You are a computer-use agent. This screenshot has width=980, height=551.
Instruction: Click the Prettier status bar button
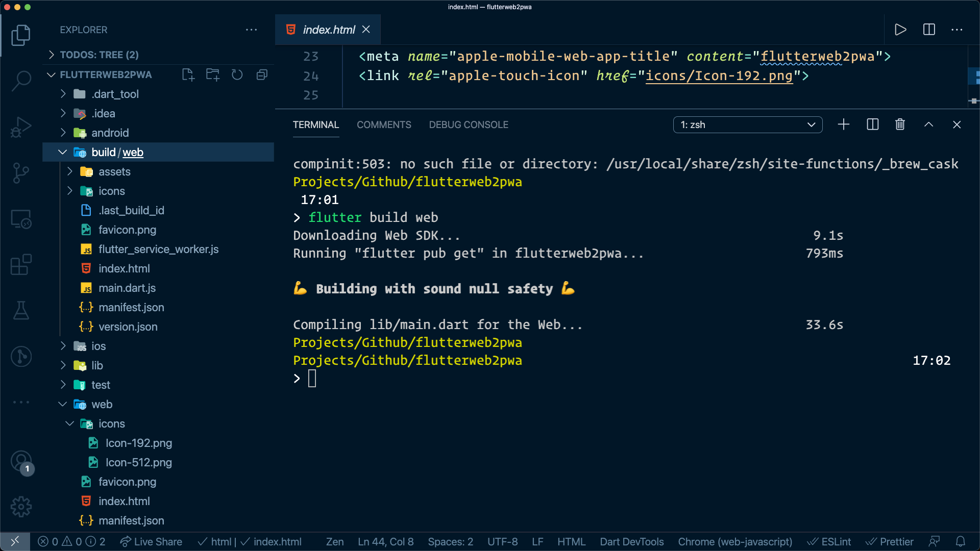(x=890, y=542)
